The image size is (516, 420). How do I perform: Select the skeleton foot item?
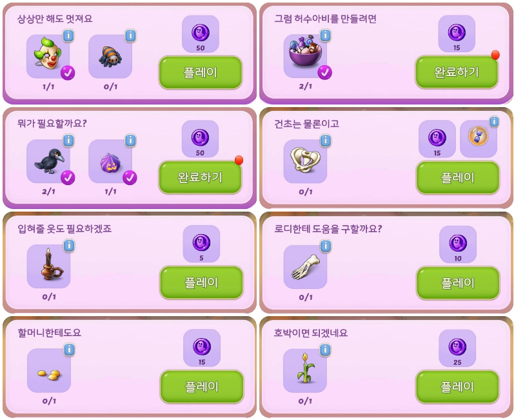tap(305, 266)
